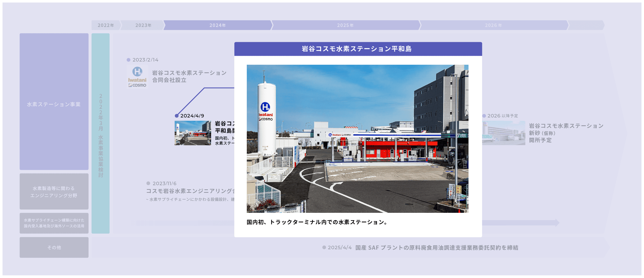Click the Iwatani Cosmo H2 logo icon
Viewport: 644px width, 278px height.
(137, 77)
